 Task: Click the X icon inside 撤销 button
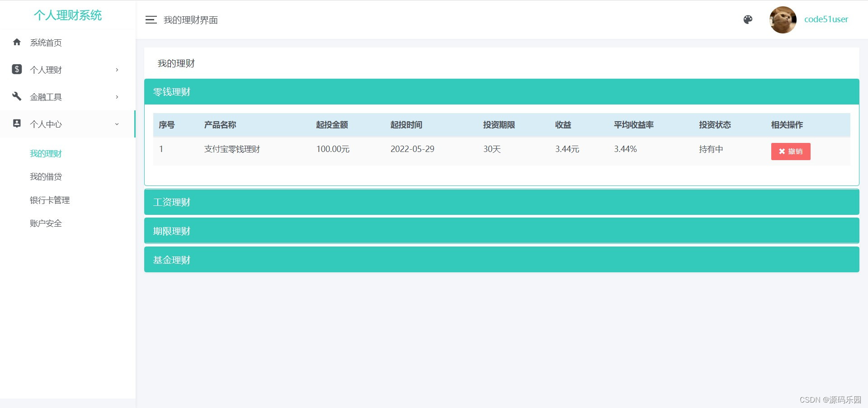pyautogui.click(x=783, y=152)
